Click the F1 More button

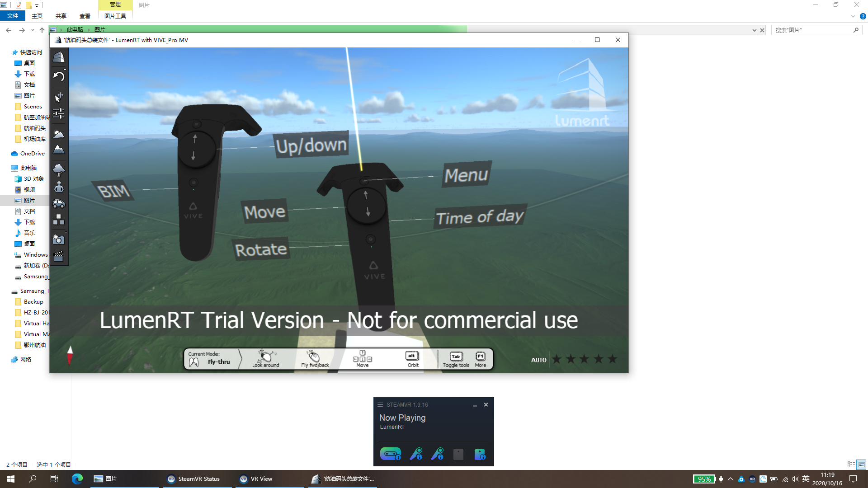(481, 359)
